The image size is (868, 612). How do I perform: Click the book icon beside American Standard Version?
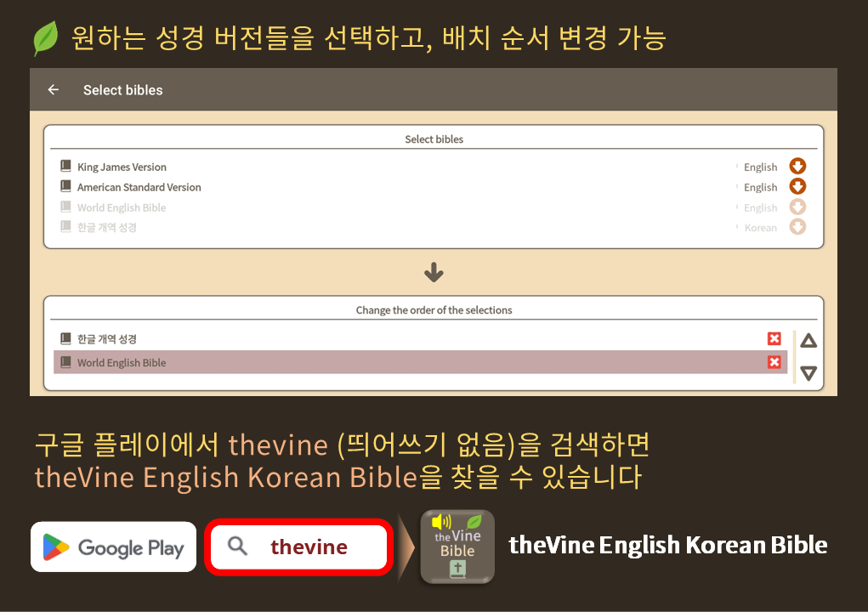coord(65,186)
